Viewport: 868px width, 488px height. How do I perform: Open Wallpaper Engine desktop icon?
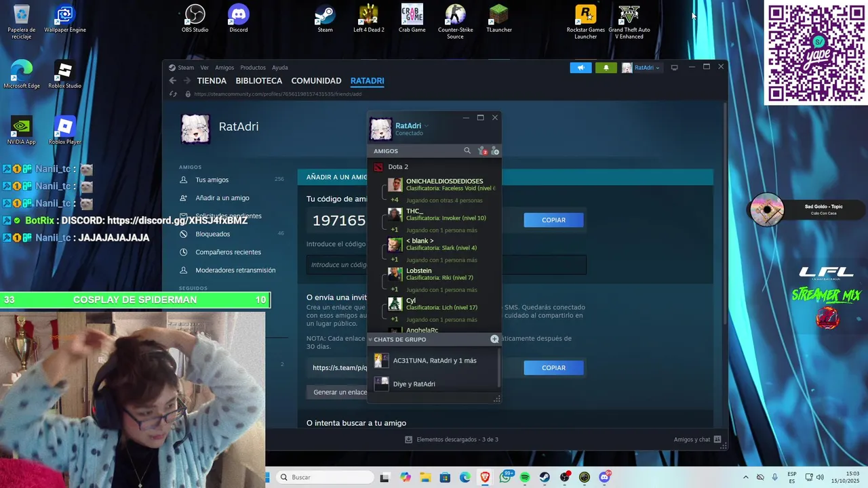point(65,18)
